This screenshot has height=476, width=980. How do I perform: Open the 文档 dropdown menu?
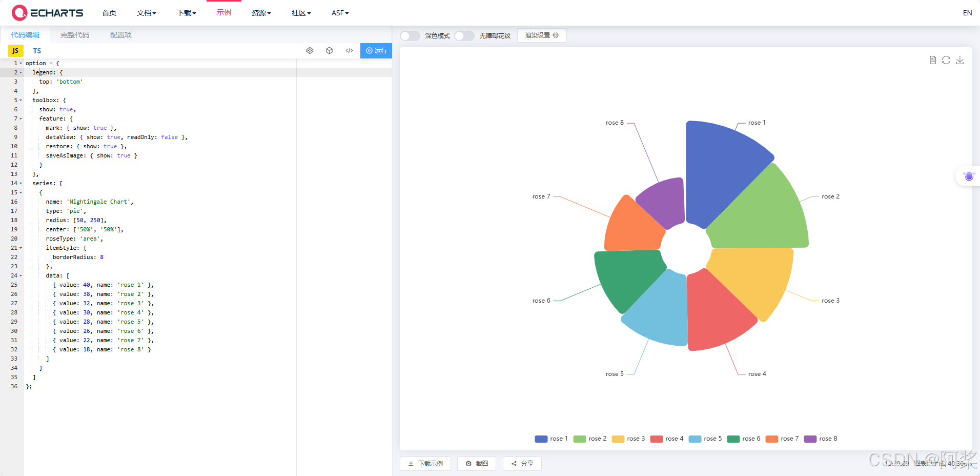[x=146, y=13]
